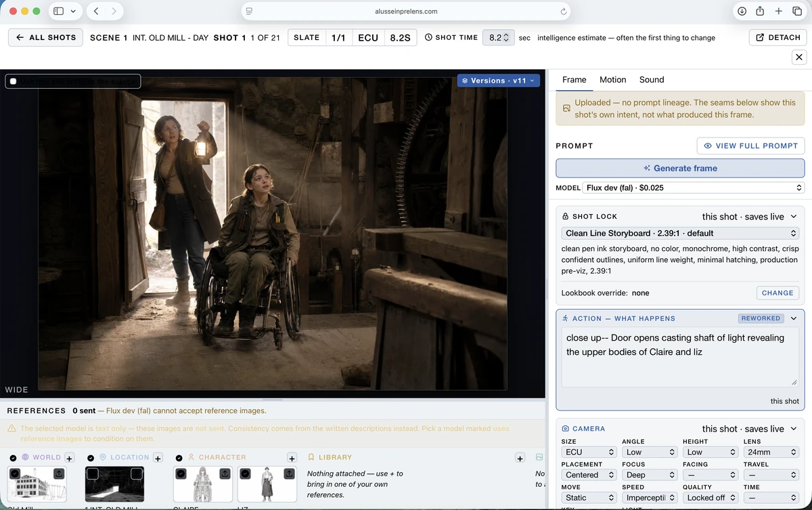The height and width of the screenshot is (510, 812).
Task: Focus the Safari address bar
Action: [406, 12]
